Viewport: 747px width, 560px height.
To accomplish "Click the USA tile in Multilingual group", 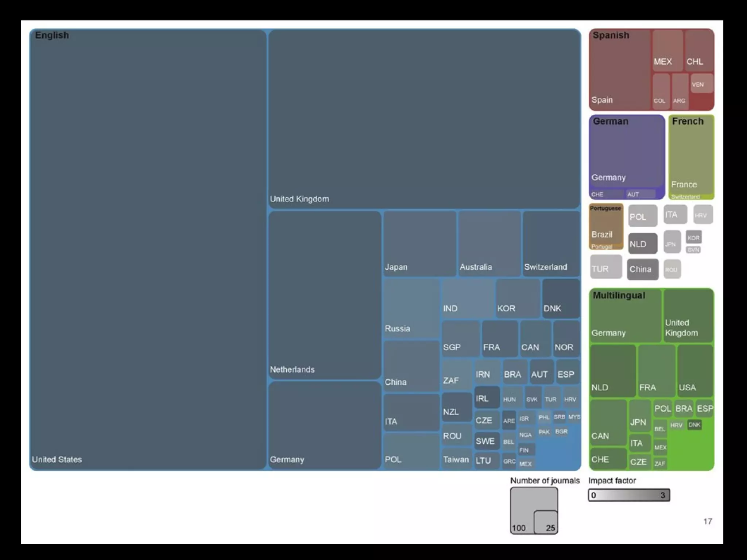I will tap(695, 371).
